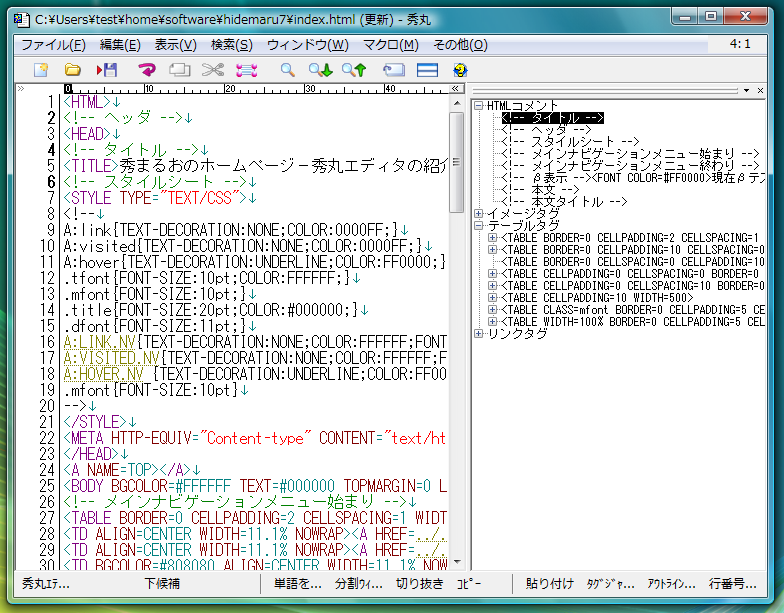The image size is (784, 613).
Task: Collapse the テーブルタグ tree node
Action: pyautogui.click(x=478, y=226)
